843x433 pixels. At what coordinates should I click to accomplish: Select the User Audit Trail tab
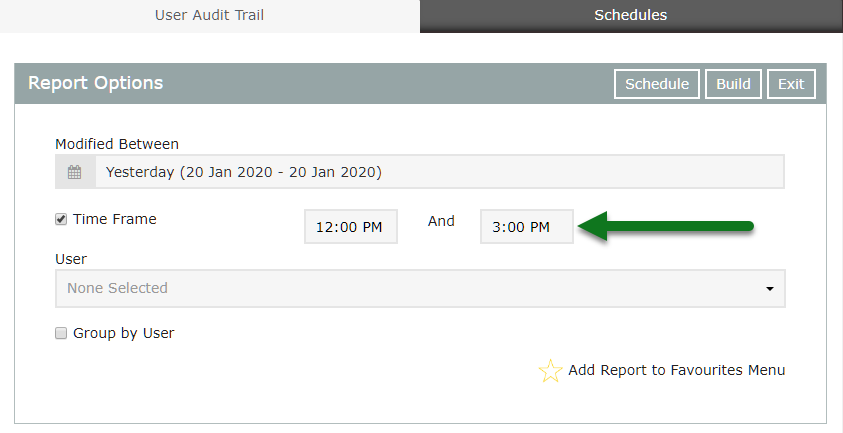tap(210, 15)
